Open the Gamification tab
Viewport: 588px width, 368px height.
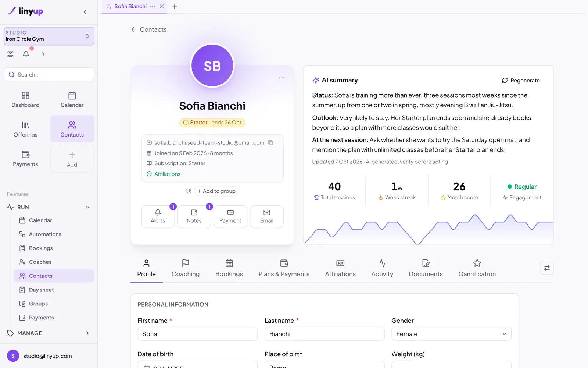tap(477, 268)
